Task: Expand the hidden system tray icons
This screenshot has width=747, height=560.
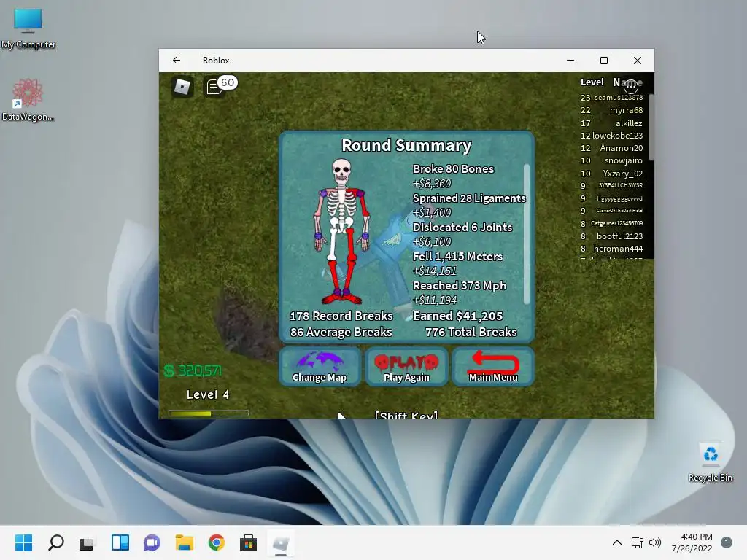Action: tap(617, 542)
